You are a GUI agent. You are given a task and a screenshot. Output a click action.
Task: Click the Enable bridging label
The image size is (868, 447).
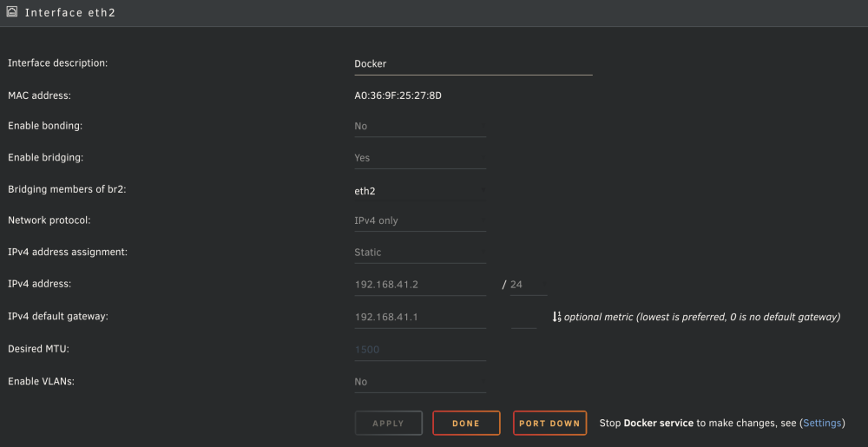(x=45, y=158)
